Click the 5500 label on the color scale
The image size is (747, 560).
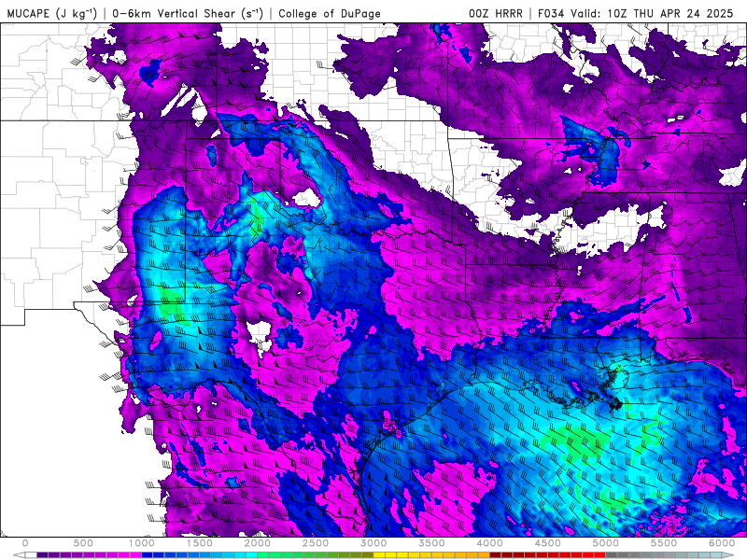[665, 543]
